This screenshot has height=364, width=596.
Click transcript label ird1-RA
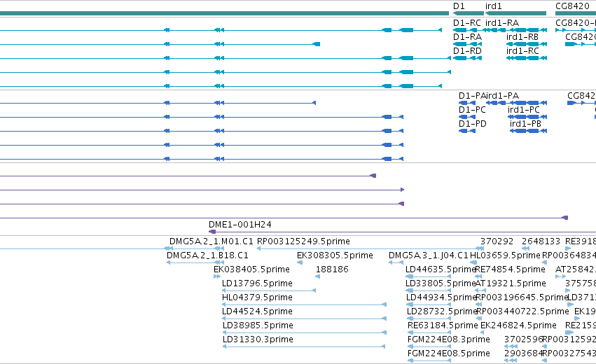[501, 23]
